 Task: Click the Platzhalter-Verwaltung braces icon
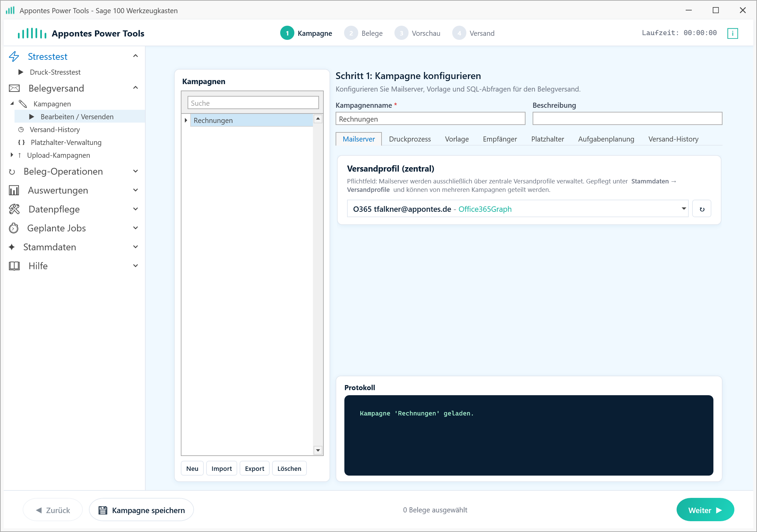tap(21, 142)
